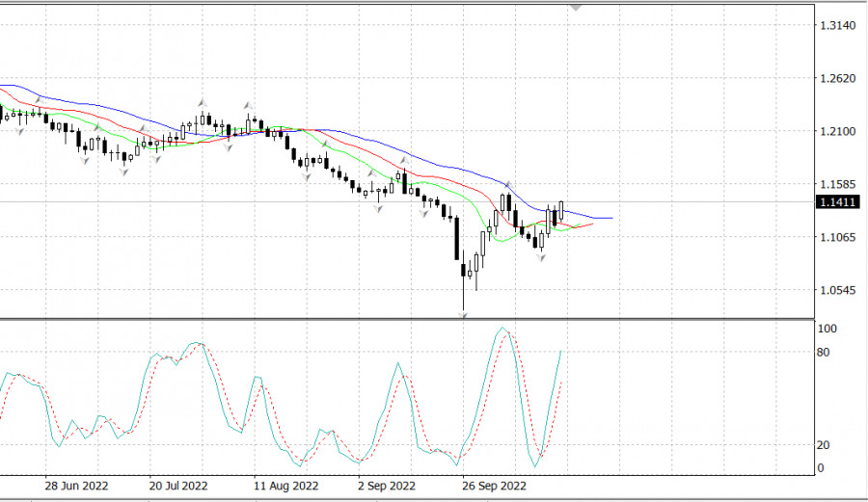Click the down fractal arrow below the lowest wick

click(x=464, y=315)
